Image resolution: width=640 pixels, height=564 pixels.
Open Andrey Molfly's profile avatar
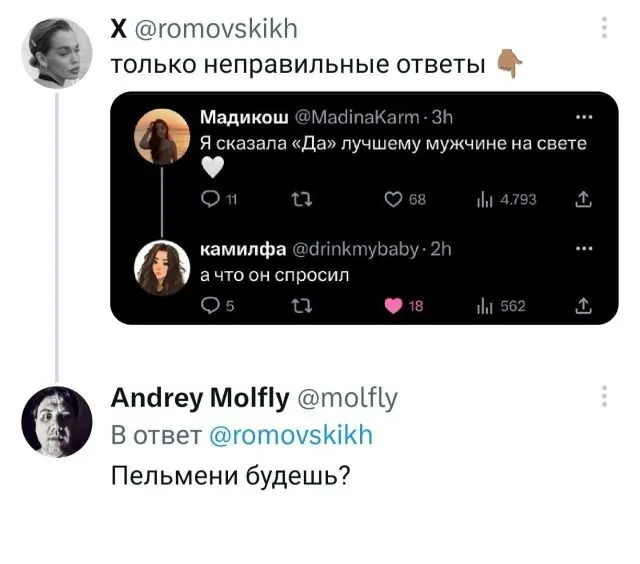[56, 421]
